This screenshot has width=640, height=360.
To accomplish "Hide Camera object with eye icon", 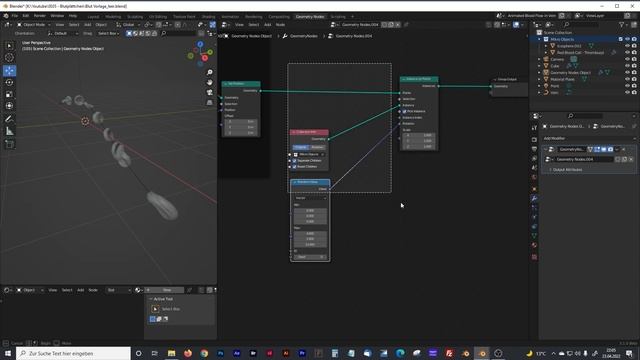I will coord(627,59).
